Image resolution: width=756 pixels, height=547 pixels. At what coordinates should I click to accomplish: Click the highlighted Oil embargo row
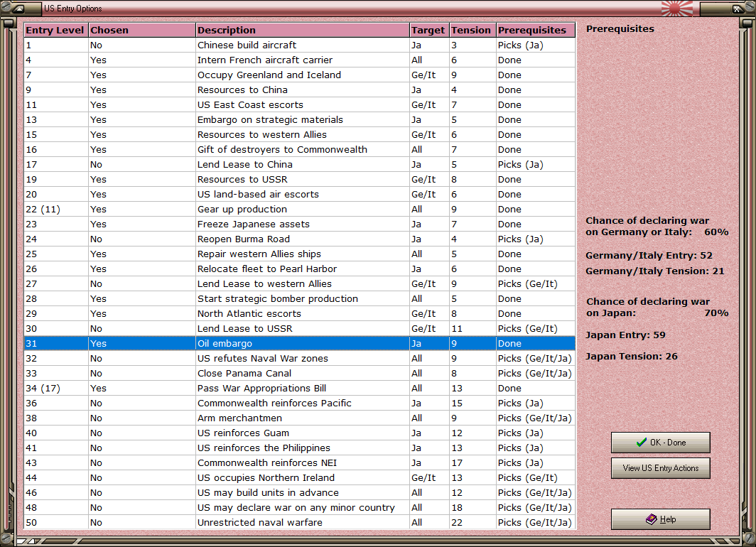299,344
